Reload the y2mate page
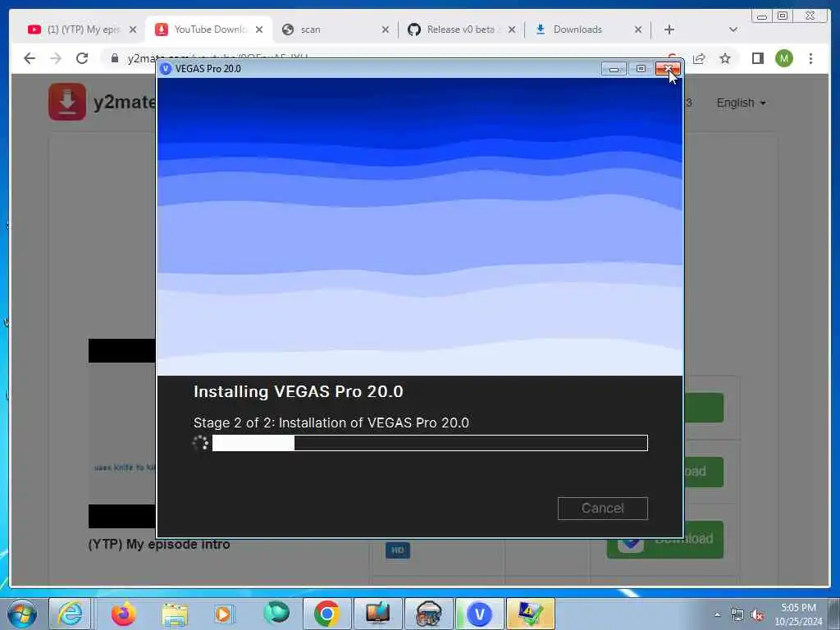 tap(82, 58)
